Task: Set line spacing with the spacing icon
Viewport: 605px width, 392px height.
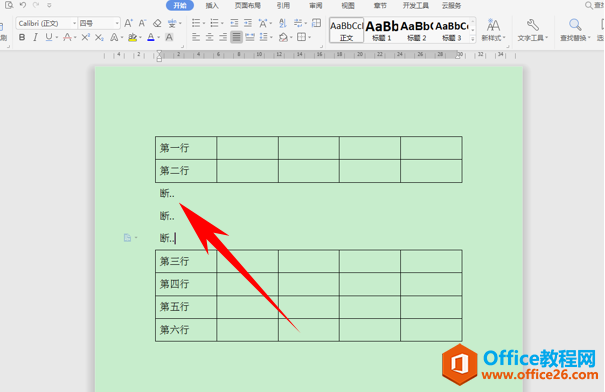Action: tap(264, 37)
